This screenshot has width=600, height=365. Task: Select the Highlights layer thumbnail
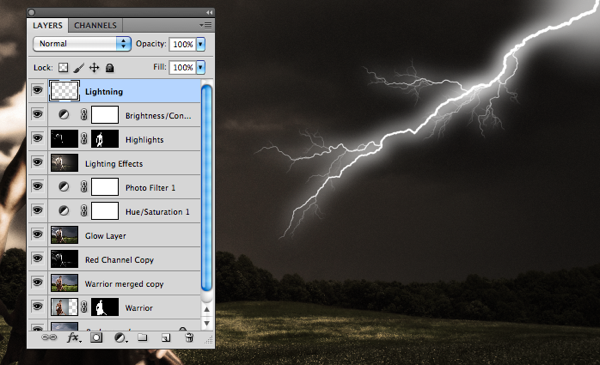[64, 139]
